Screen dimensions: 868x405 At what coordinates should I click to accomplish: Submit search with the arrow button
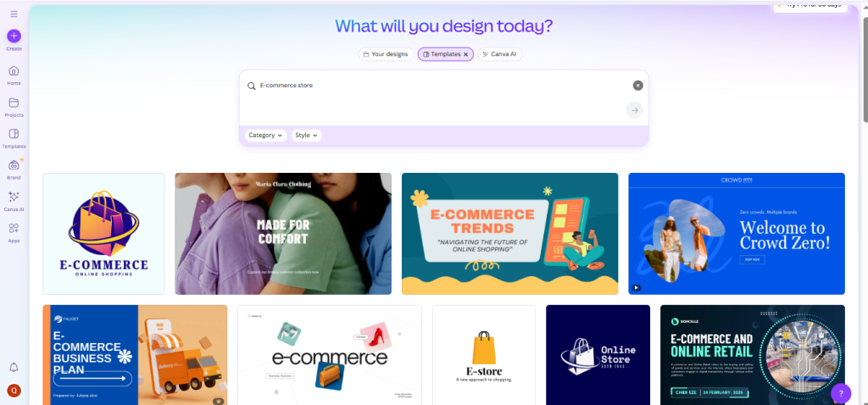pyautogui.click(x=634, y=110)
